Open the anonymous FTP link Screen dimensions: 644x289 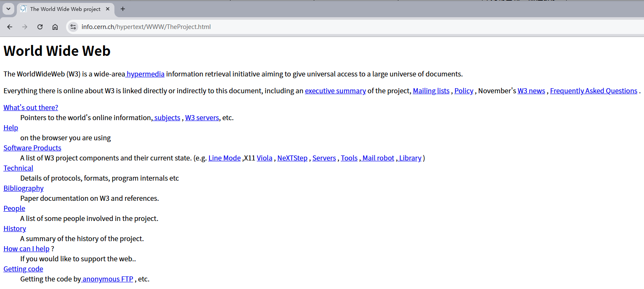tap(107, 279)
